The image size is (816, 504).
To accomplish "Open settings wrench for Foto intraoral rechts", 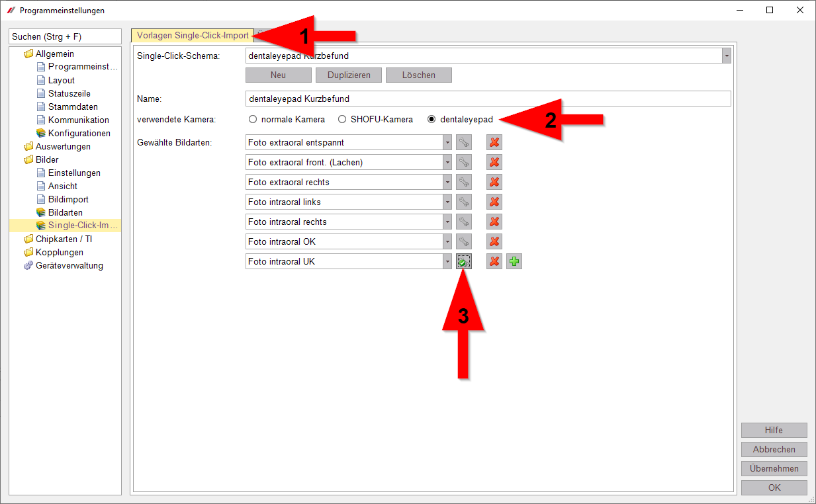I will (x=464, y=222).
